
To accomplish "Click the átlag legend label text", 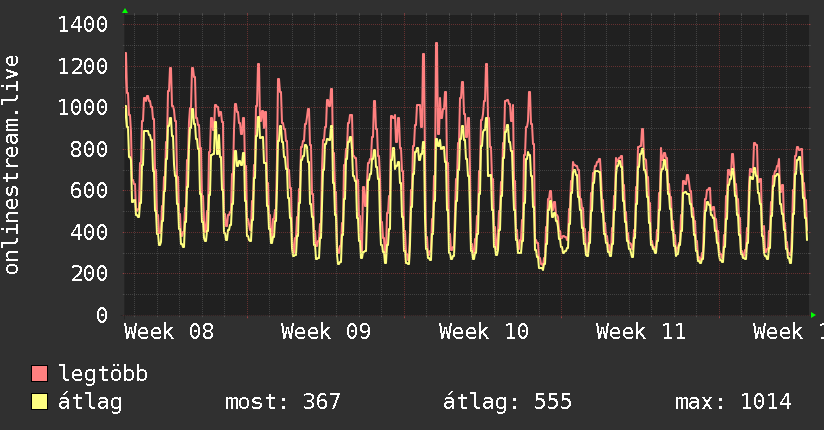I will [x=90, y=402].
